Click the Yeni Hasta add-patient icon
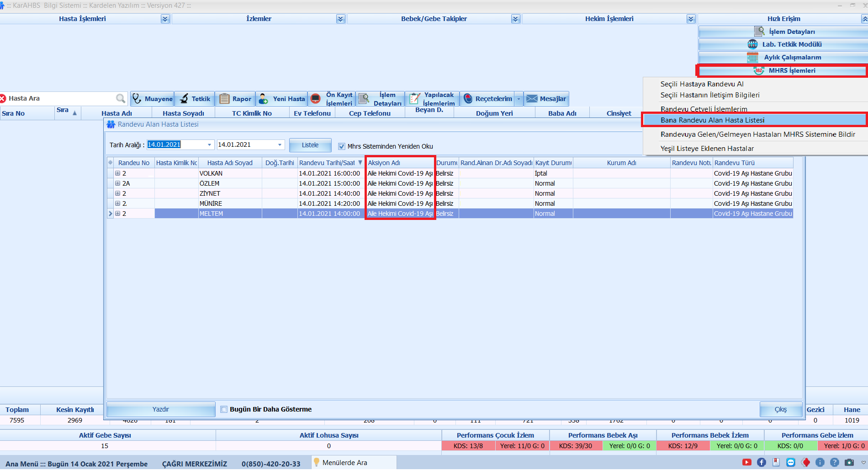The width and height of the screenshot is (868, 471). pyautogui.click(x=264, y=99)
